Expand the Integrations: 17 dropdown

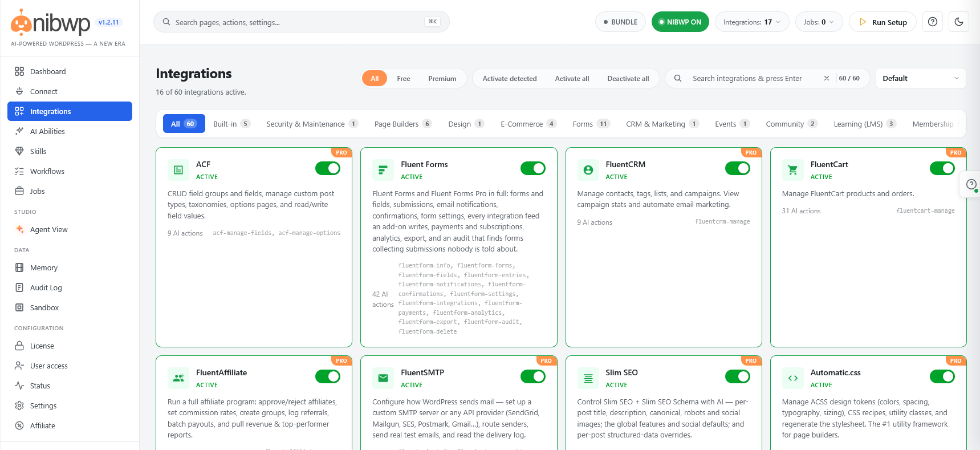pos(752,22)
